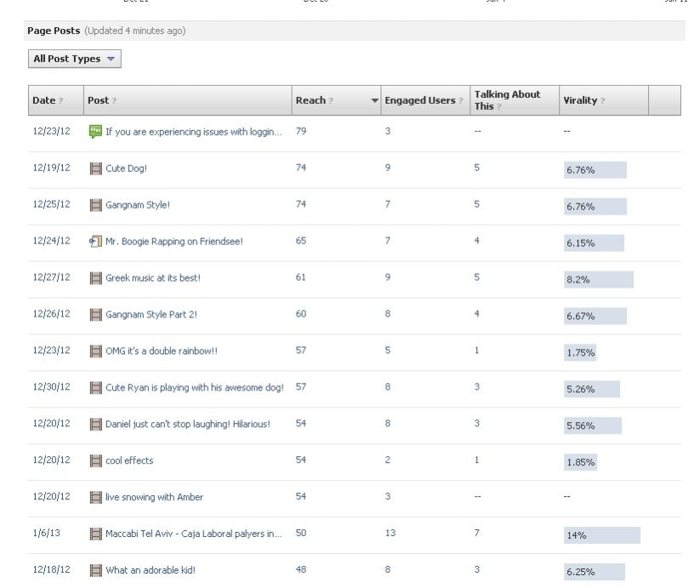Click video icon beside live snowing with Amber
The image size is (700, 588).
pyautogui.click(x=95, y=497)
